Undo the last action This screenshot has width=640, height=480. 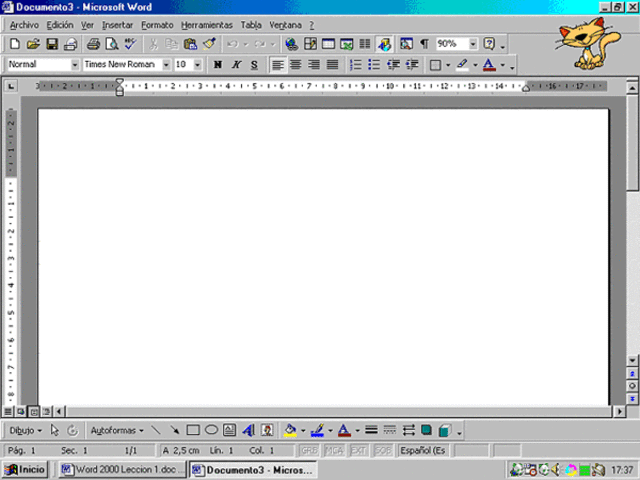pos(233,44)
